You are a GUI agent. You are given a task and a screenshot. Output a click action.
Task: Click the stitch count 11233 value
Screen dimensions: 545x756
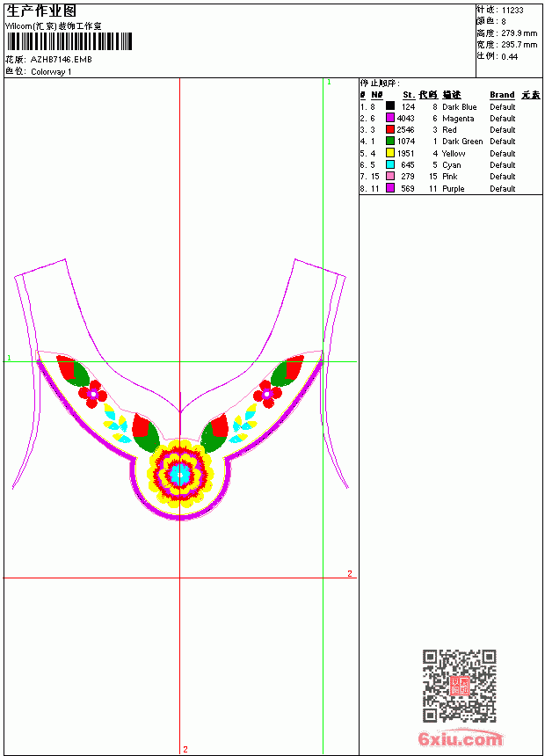pos(512,11)
